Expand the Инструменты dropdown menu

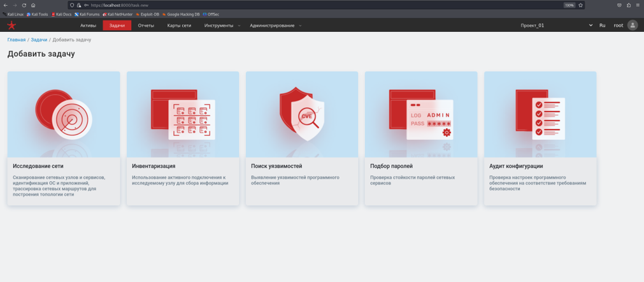point(222,26)
